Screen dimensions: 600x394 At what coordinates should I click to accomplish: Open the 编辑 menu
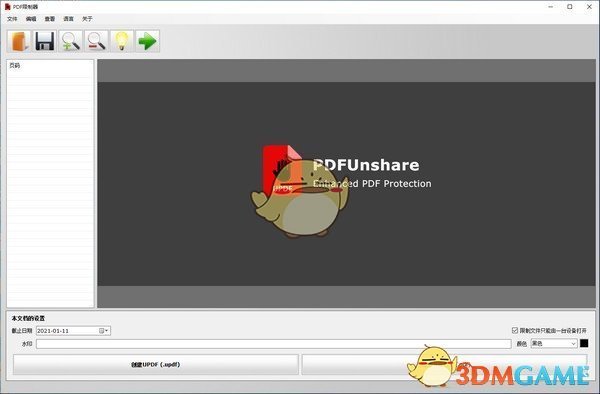(x=31, y=19)
